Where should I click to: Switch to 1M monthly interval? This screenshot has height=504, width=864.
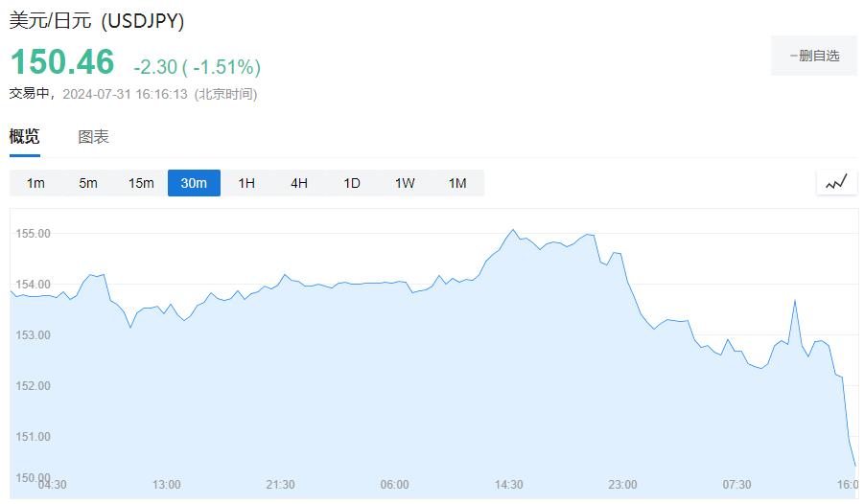[x=457, y=183]
